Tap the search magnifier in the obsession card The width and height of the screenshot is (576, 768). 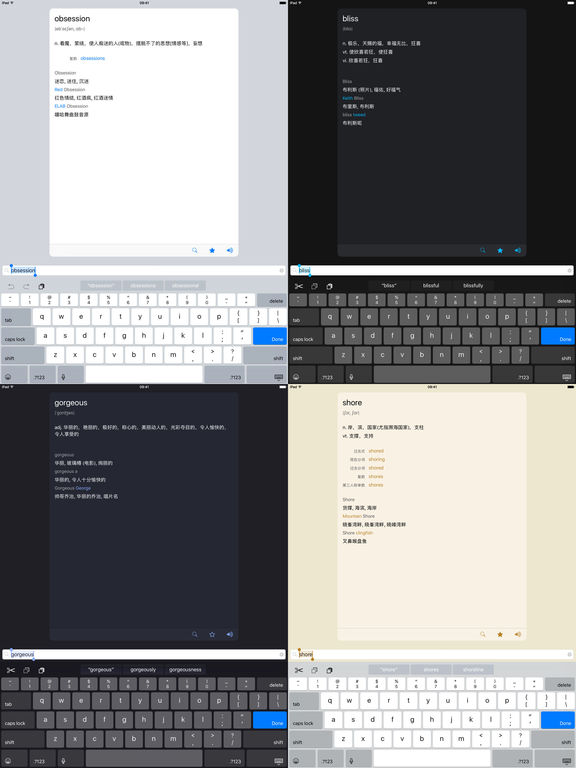(x=194, y=250)
